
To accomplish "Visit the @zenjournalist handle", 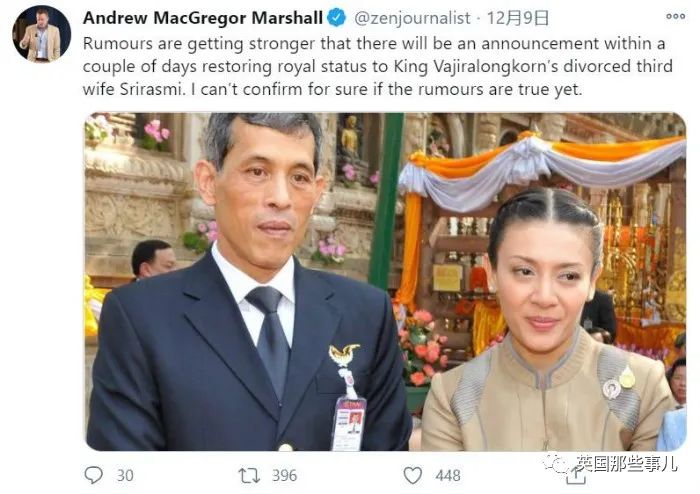I will [412, 18].
